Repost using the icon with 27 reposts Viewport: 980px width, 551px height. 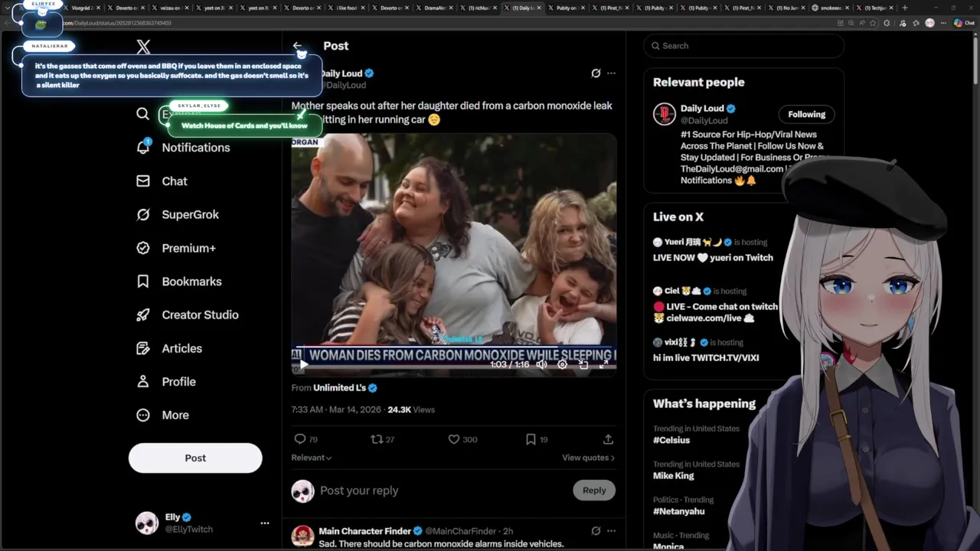click(377, 439)
